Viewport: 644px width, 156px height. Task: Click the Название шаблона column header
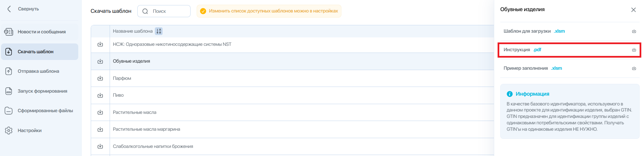(133, 31)
